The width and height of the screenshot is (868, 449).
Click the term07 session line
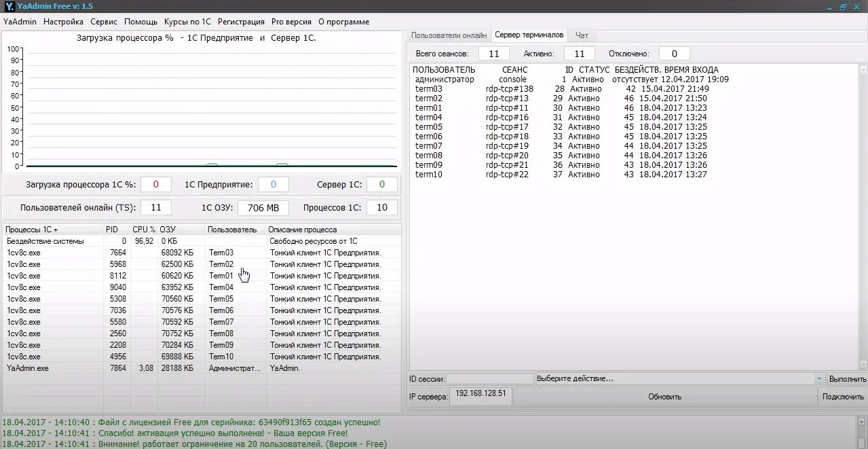[x=561, y=146]
